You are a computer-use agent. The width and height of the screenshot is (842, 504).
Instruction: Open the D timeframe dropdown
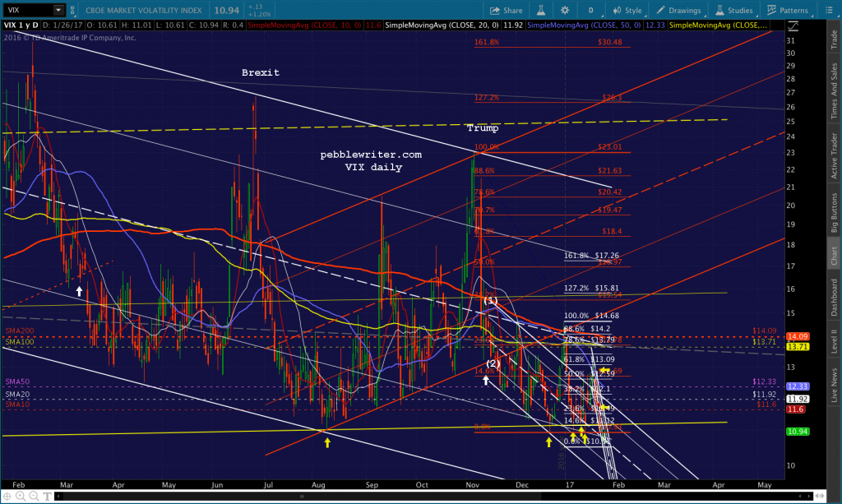pos(591,11)
